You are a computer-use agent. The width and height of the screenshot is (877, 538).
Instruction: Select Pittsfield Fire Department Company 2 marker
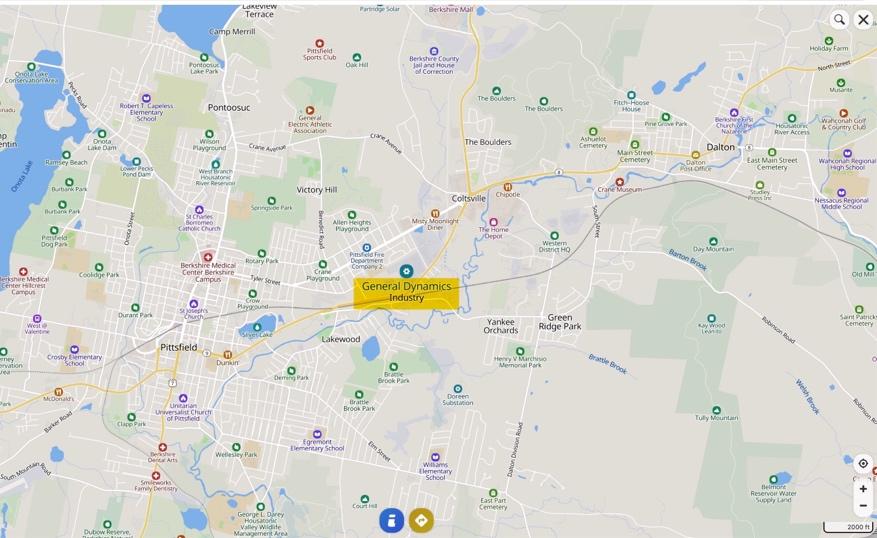(x=367, y=247)
